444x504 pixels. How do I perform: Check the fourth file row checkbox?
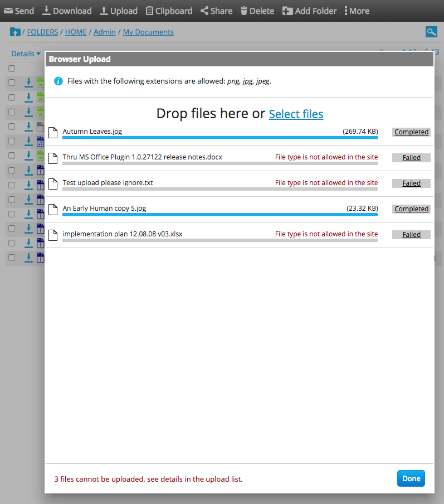tap(12, 127)
